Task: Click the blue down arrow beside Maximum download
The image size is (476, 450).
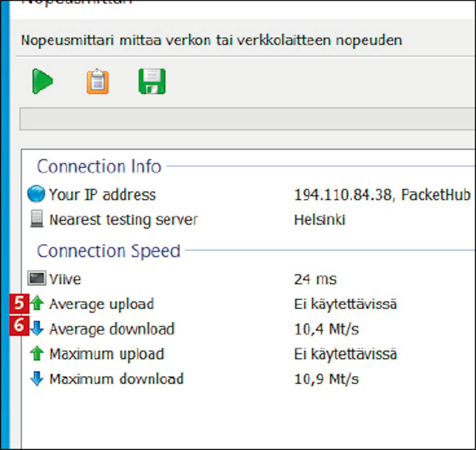Action: [x=37, y=378]
